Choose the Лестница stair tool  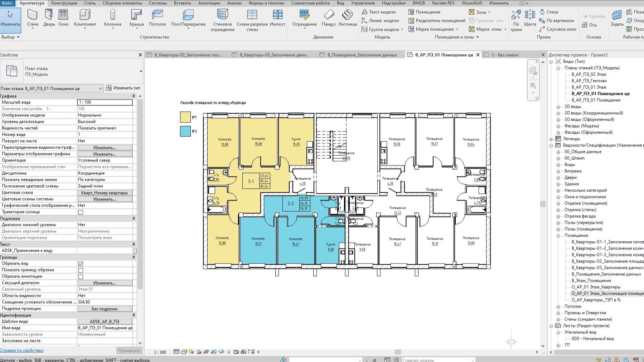tap(347, 18)
